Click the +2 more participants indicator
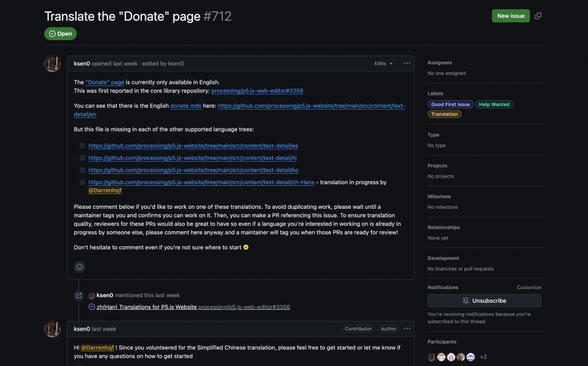The image size is (588, 366). tap(483, 357)
